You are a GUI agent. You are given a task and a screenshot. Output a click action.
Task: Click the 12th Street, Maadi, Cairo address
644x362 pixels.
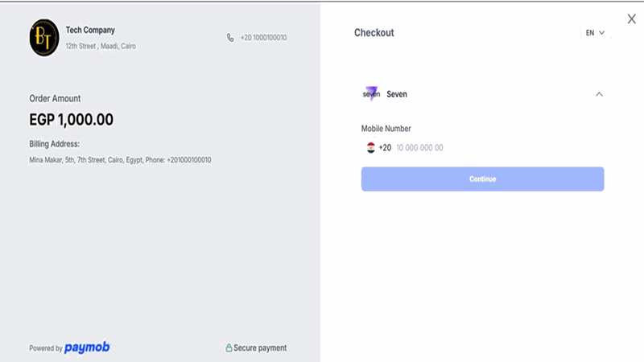click(x=101, y=46)
